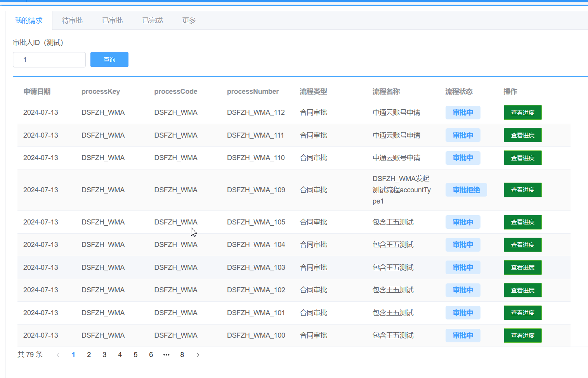
Task: Select cell DSFZH_WMA_101
Action: tap(256, 313)
